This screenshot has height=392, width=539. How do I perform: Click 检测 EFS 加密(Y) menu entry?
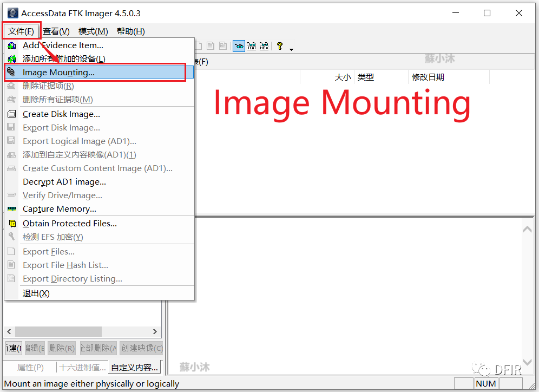point(100,237)
